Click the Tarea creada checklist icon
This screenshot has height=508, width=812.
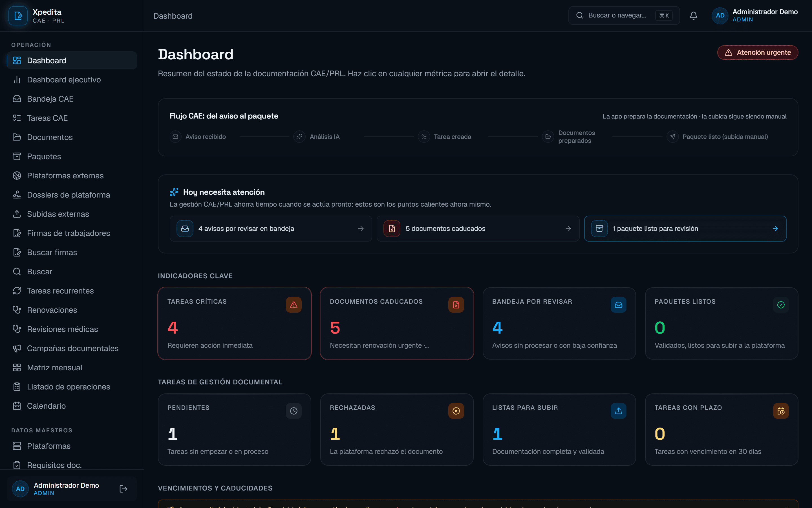pos(424,137)
